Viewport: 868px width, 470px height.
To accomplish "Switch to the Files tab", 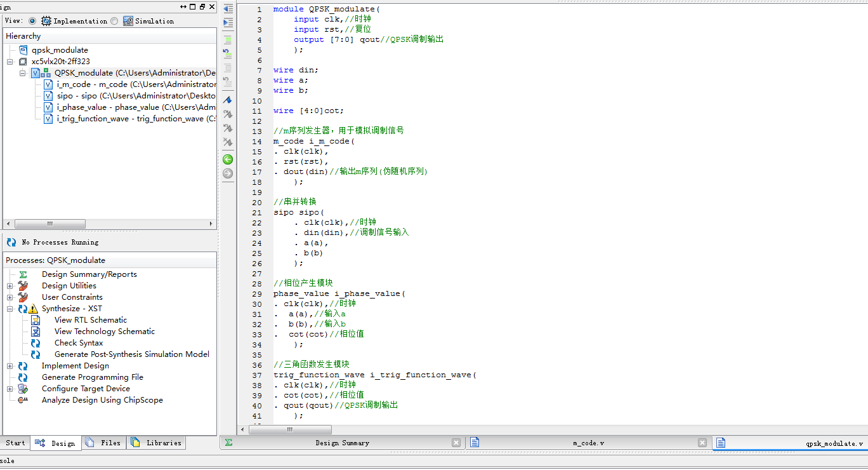I will 103,443.
